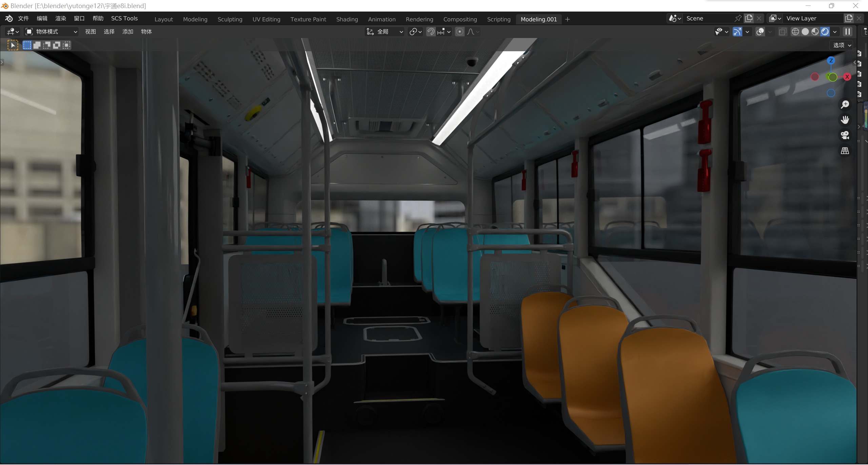Pause the viewport render preview
The image size is (868, 465).
click(847, 32)
